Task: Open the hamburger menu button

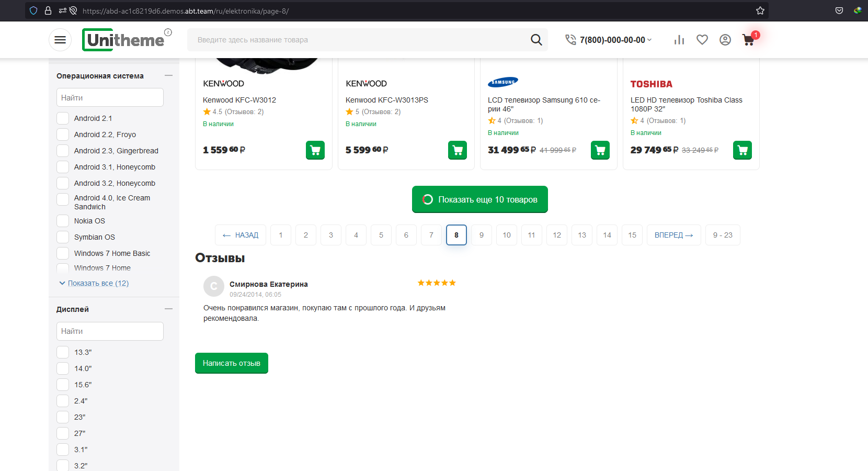Action: click(60, 40)
